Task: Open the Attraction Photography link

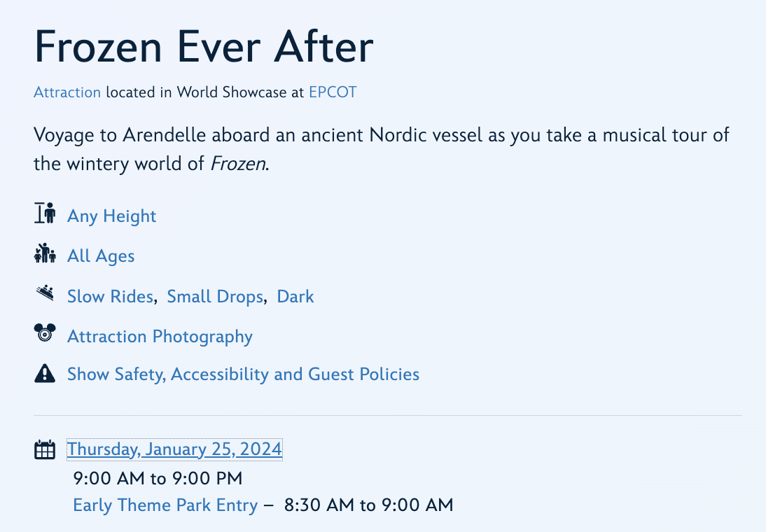Action: point(160,337)
